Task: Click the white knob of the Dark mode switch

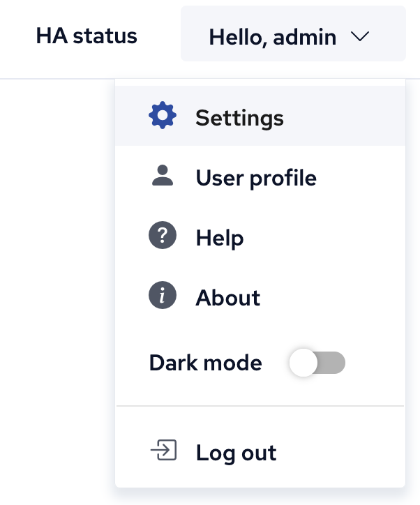Action: click(x=303, y=363)
